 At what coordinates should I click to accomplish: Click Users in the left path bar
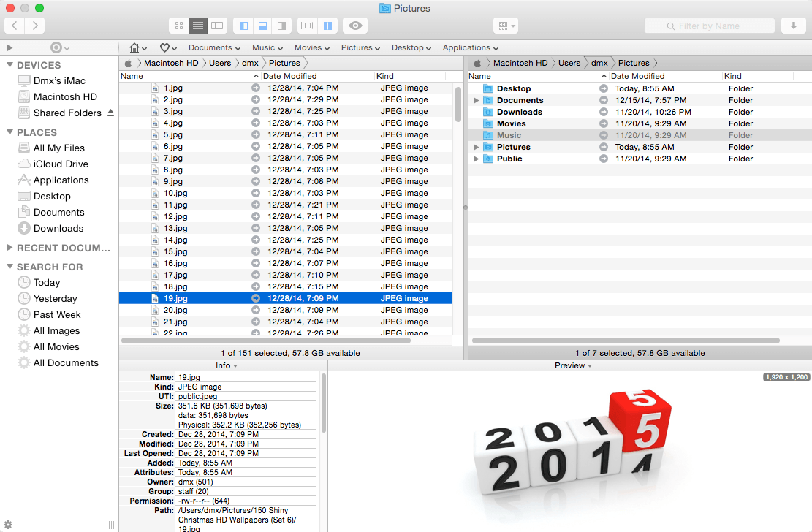[x=220, y=63]
